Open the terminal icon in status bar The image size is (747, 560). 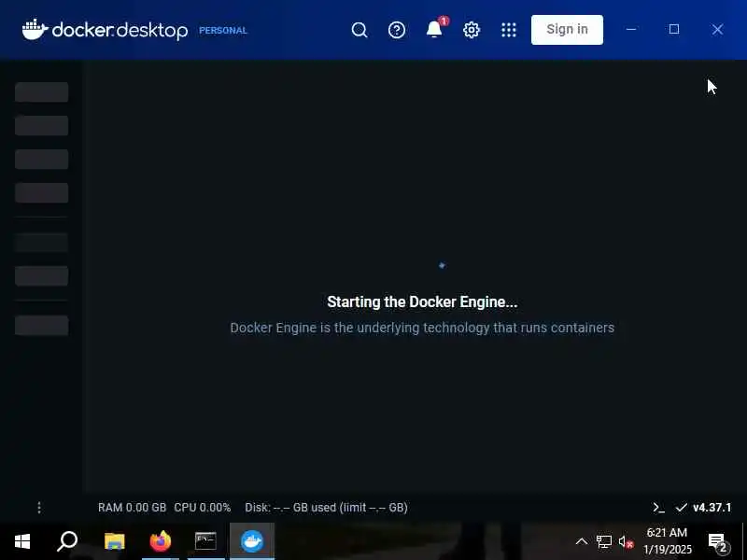(x=658, y=508)
